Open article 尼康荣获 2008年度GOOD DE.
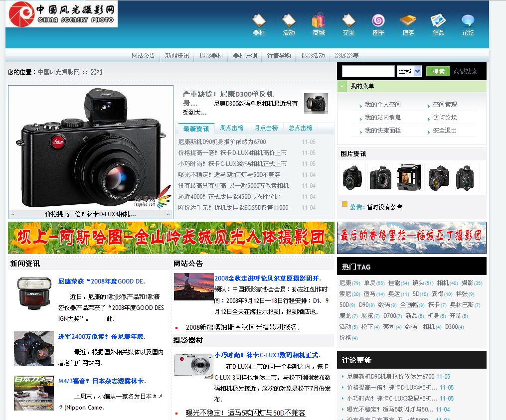This screenshot has width=506, height=420. [101, 281]
